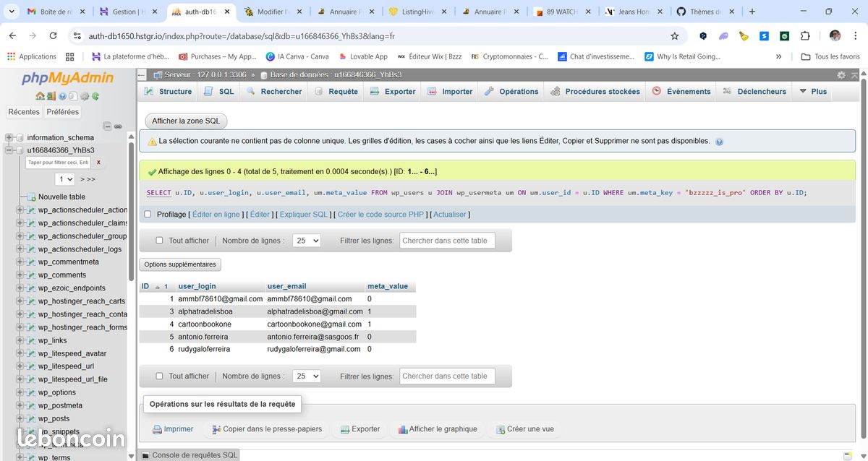
Task: Expand the information_schema database node
Action: click(x=9, y=137)
